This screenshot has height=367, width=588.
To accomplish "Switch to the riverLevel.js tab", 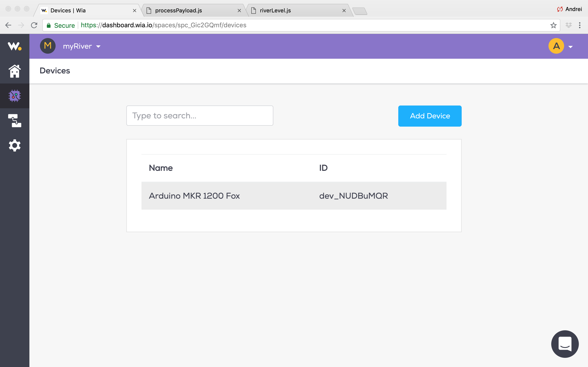I will click(275, 11).
